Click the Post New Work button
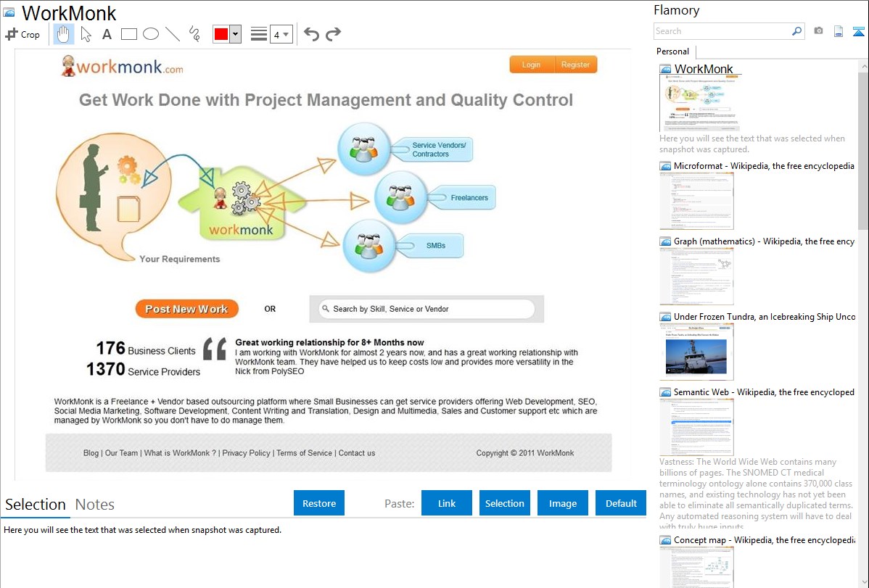Viewport: 869px width, 588px height. pyautogui.click(x=186, y=309)
